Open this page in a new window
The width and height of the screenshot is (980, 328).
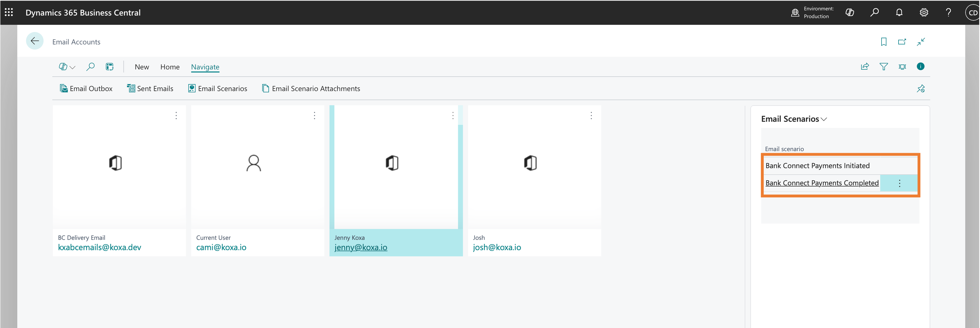[x=902, y=42]
